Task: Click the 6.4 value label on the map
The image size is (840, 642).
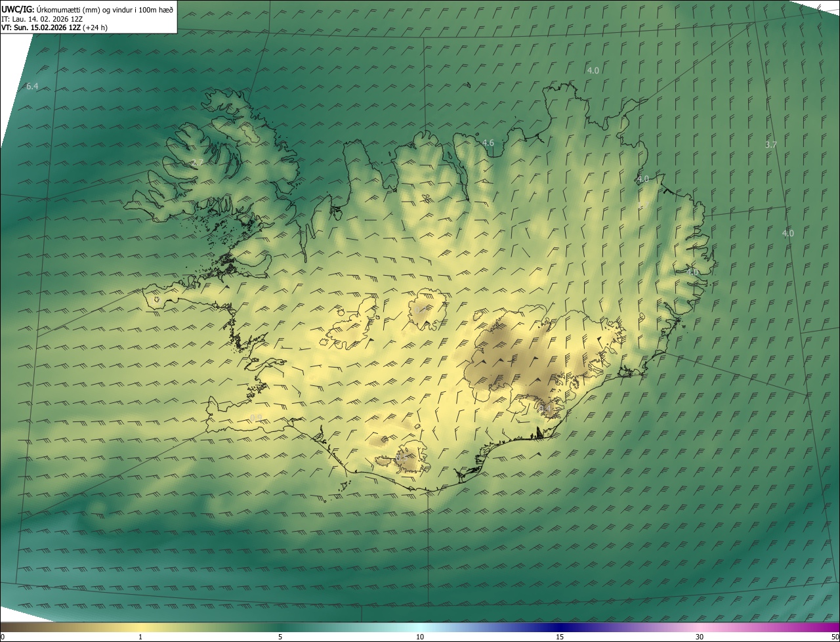Action: coord(32,87)
